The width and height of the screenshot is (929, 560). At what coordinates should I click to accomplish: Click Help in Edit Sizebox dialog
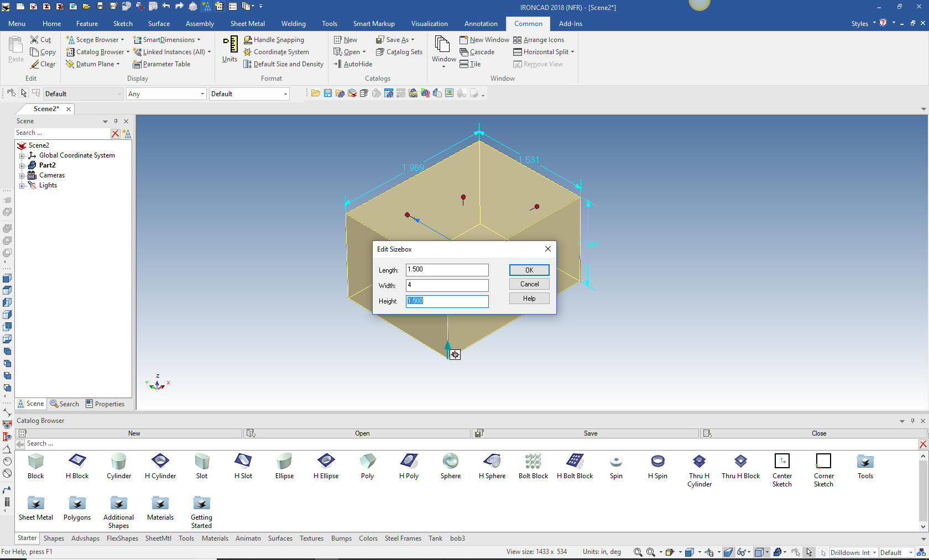click(529, 299)
